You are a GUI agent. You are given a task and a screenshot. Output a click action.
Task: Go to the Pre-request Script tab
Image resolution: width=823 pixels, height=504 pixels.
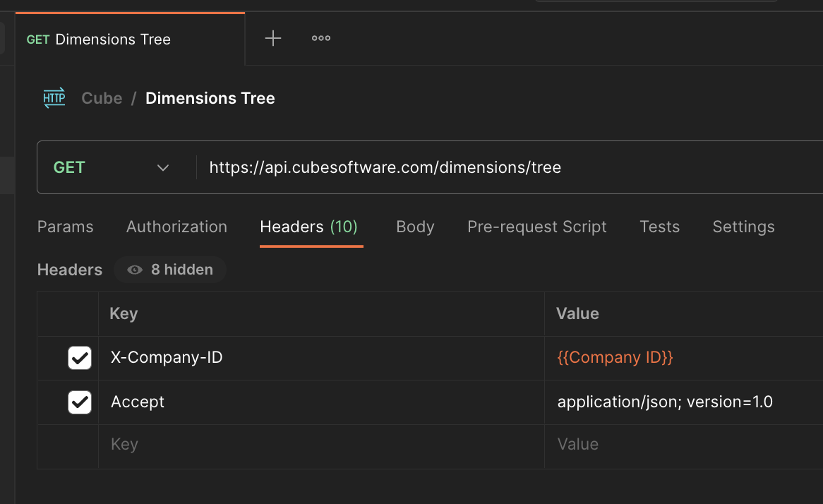(536, 227)
